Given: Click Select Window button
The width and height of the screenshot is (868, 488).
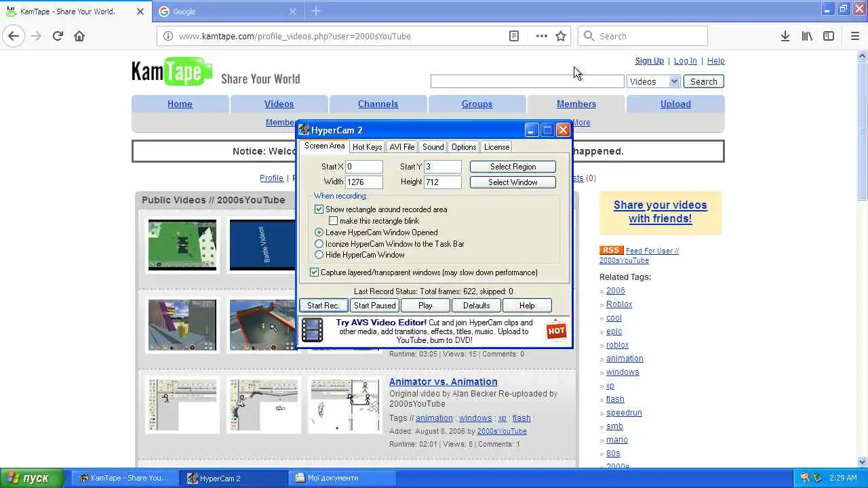Looking at the screenshot, I should click(513, 182).
